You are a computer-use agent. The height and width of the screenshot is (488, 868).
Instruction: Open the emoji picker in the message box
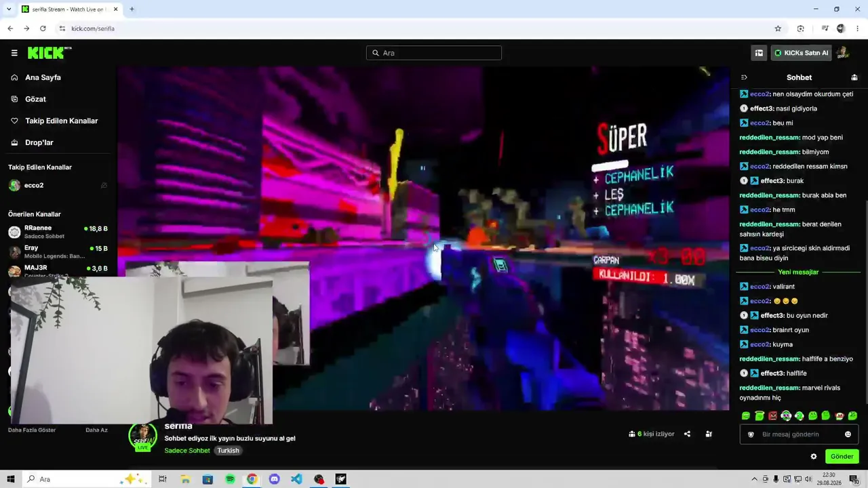pyautogui.click(x=848, y=434)
